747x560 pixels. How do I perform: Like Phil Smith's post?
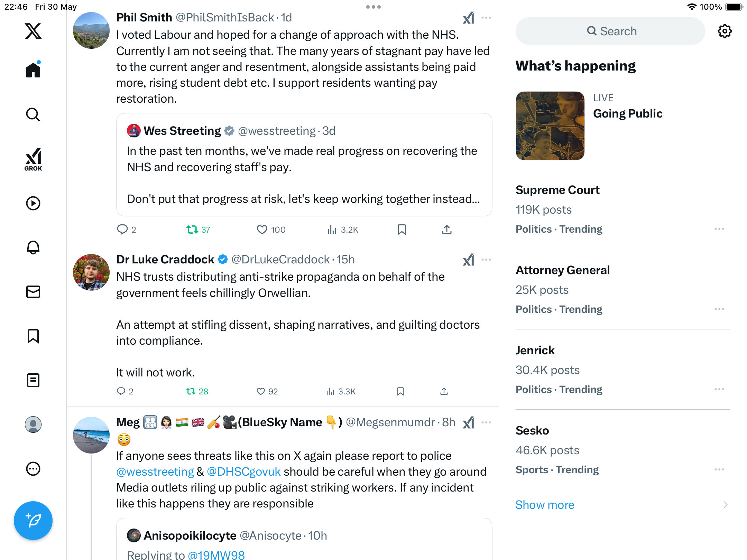click(271, 230)
